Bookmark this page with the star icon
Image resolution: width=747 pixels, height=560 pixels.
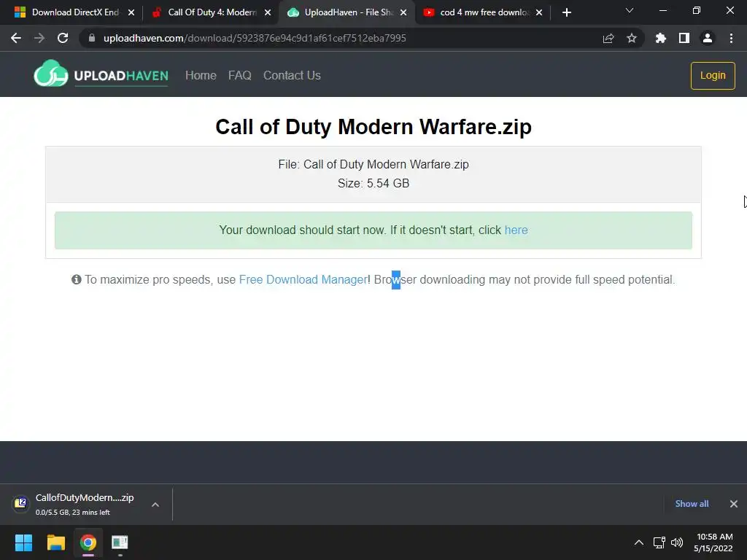[x=632, y=38]
